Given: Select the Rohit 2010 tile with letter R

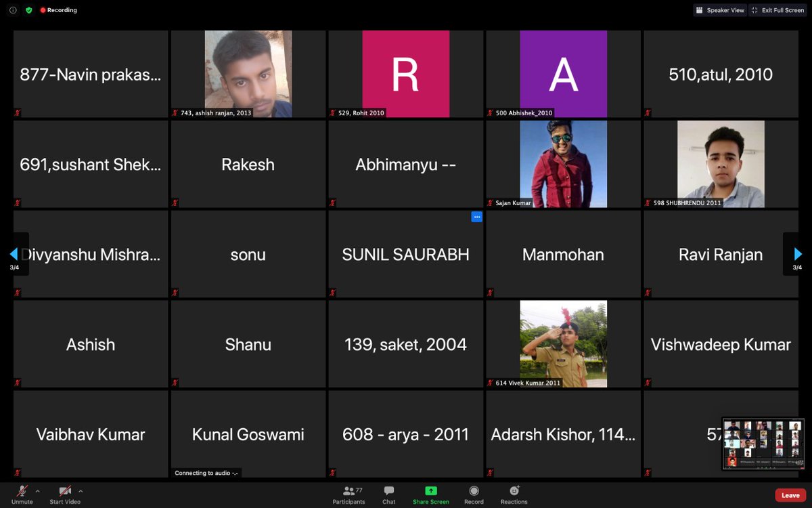Looking at the screenshot, I should (x=406, y=74).
